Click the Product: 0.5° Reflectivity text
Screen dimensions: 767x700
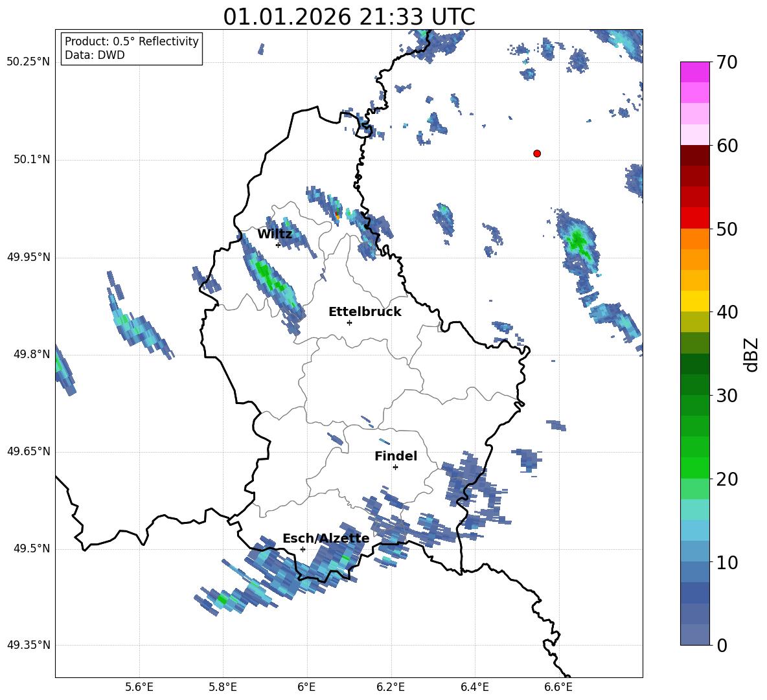132,41
